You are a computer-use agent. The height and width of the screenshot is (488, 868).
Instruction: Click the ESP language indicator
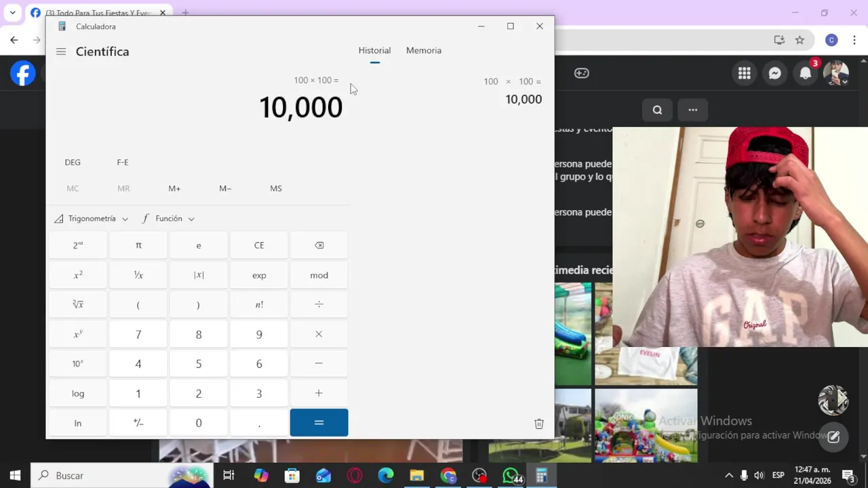(778, 476)
